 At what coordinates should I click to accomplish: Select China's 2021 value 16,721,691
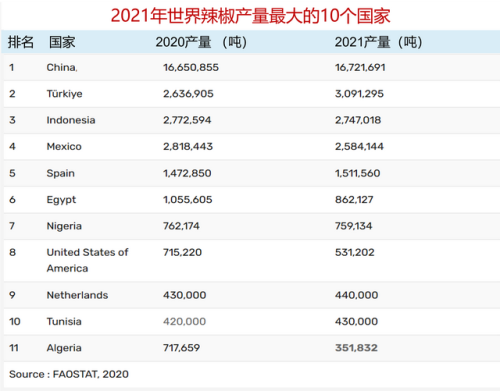360,67
